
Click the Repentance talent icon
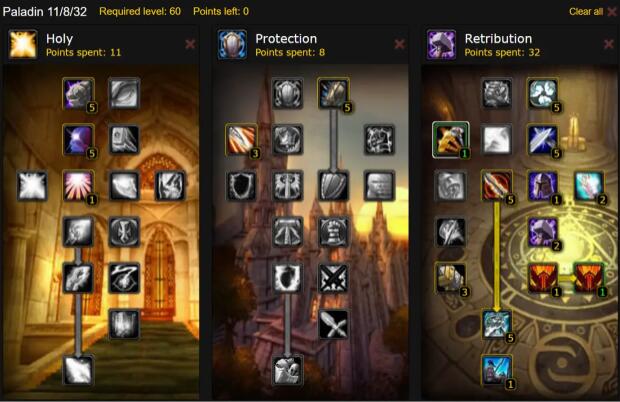(x=497, y=370)
